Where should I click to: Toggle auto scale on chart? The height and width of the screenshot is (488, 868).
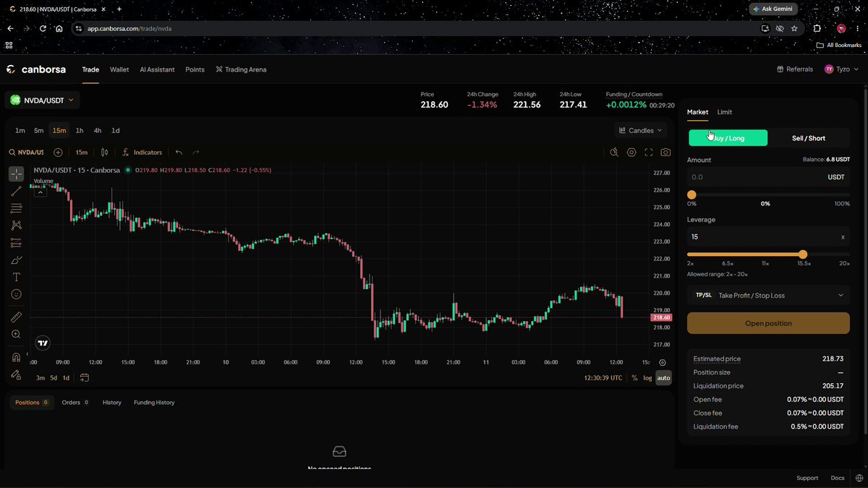663,377
